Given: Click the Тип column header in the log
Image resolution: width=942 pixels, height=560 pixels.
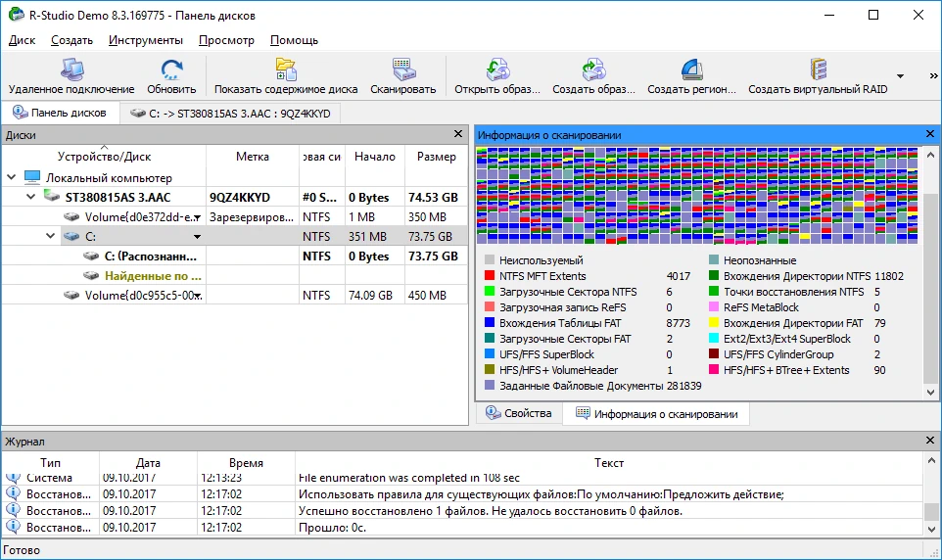Looking at the screenshot, I should (x=51, y=463).
